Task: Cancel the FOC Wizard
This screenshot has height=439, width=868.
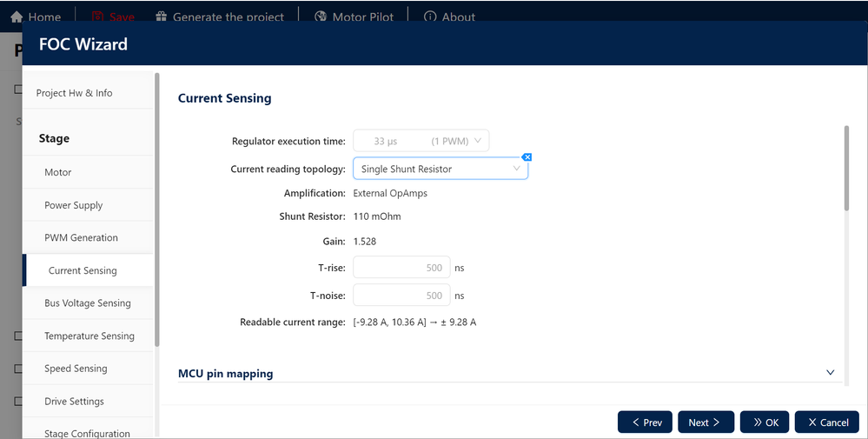Action: [x=827, y=422]
